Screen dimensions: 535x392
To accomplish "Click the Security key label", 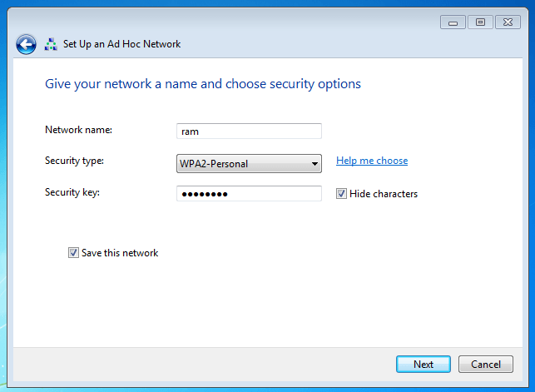I will [72, 192].
